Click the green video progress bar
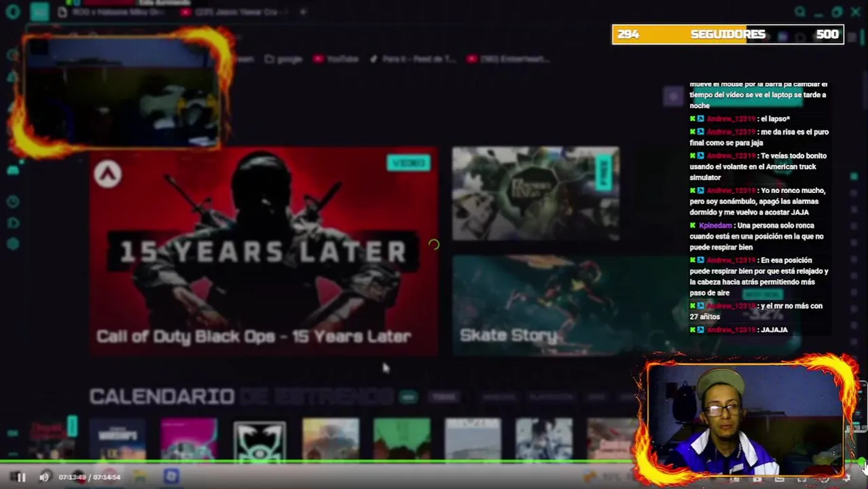The height and width of the screenshot is (489, 868). pyautogui.click(x=432, y=463)
